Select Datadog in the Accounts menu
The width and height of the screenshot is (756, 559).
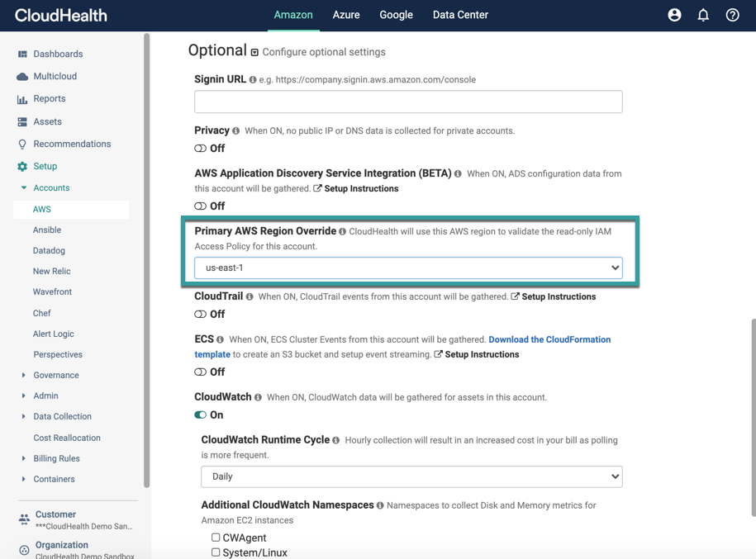tap(49, 250)
